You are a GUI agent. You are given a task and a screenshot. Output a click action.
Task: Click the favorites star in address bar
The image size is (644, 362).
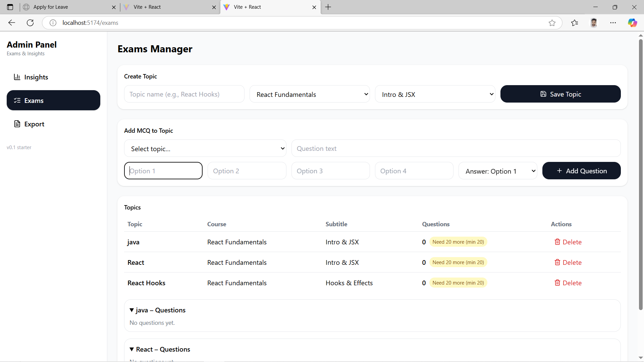pos(552,23)
